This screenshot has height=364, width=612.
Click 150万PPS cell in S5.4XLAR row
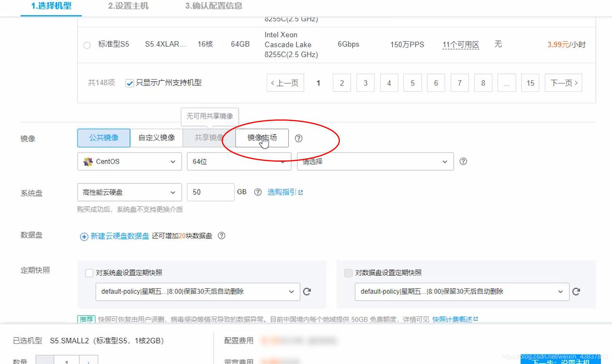[407, 45]
